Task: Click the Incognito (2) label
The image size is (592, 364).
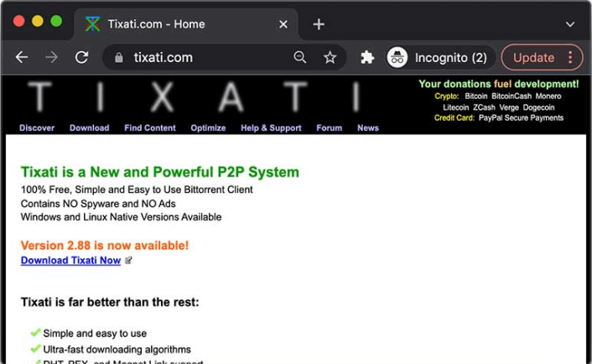Action: [x=451, y=58]
